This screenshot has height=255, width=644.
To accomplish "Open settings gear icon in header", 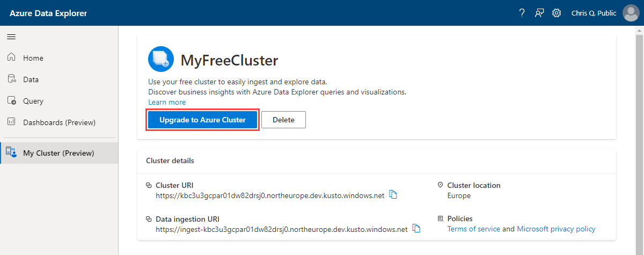I will 557,13.
